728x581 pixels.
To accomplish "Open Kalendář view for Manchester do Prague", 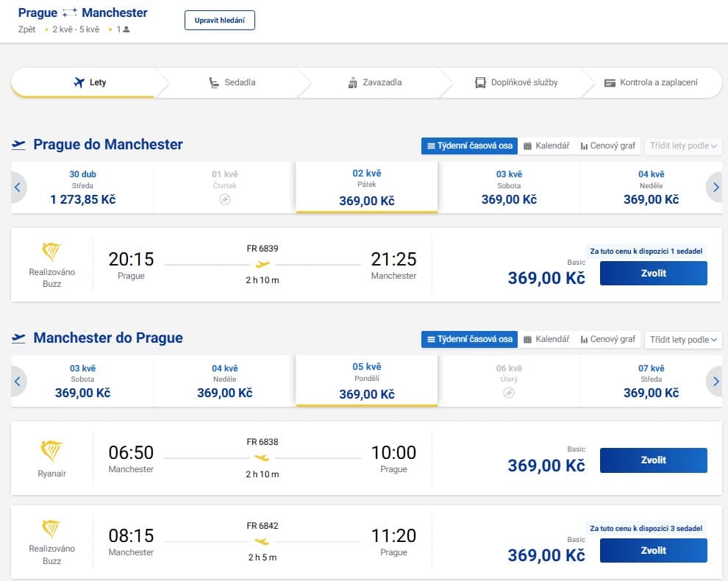I will pyautogui.click(x=546, y=339).
